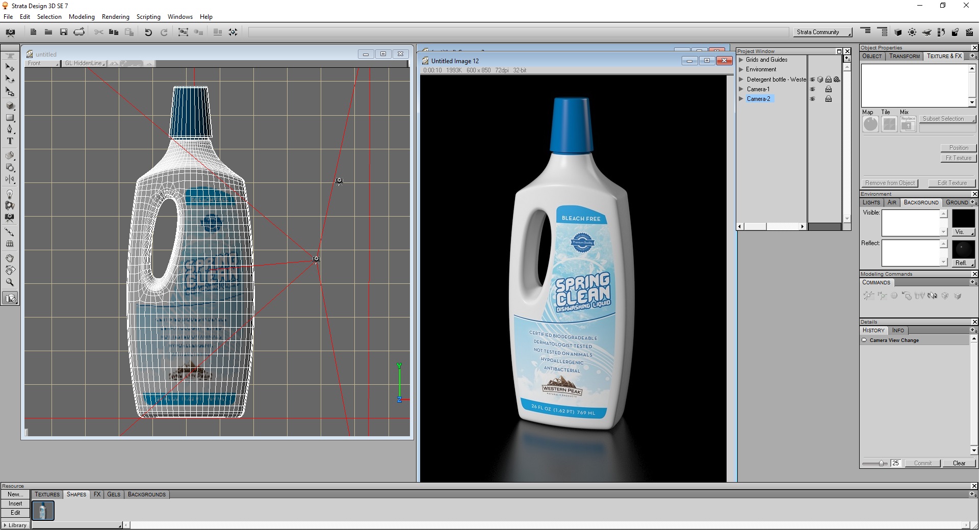Click the Fit Texture button
This screenshot has height=530, width=980.
click(958, 157)
